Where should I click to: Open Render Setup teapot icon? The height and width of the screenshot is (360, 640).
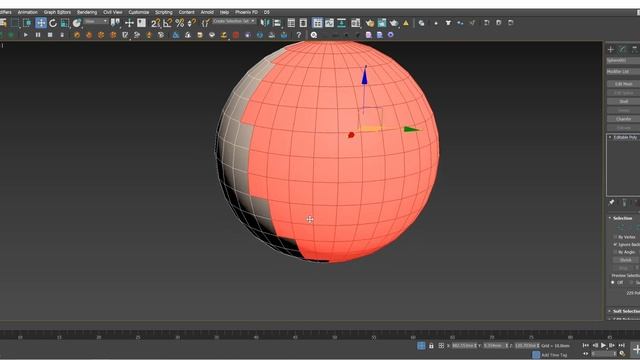(370, 23)
